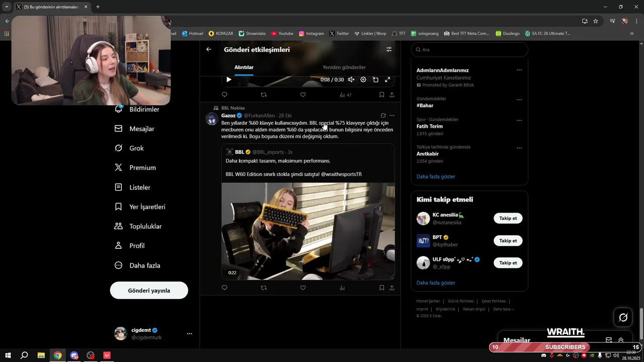Viewport: 644px width, 362px height.
Task: Open Mesajlar in the sidebar
Action: (135, 129)
